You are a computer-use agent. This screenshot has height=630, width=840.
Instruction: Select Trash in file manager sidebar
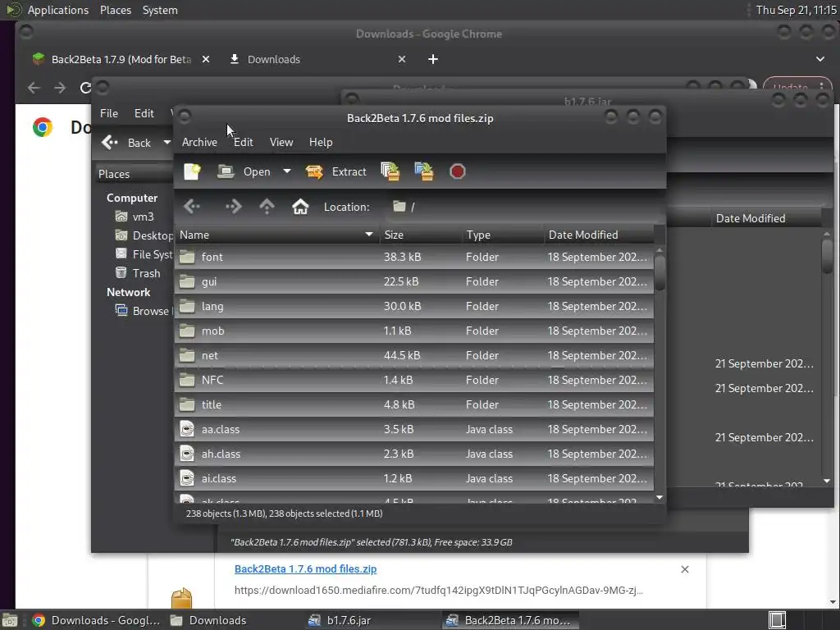138,273
